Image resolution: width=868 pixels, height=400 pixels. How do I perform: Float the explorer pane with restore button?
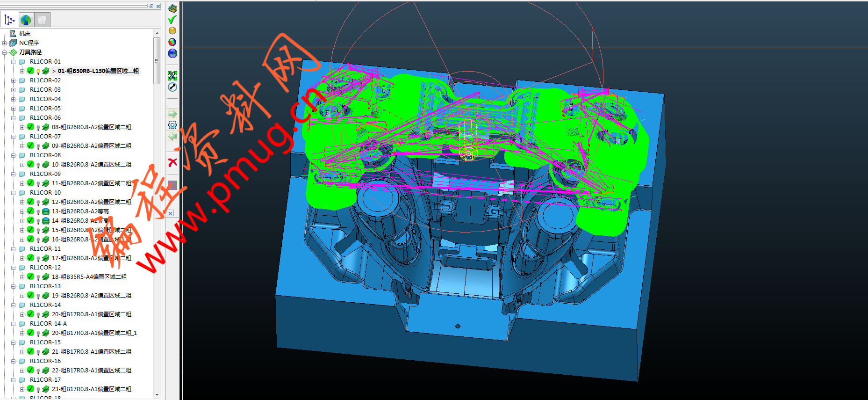coord(151,6)
